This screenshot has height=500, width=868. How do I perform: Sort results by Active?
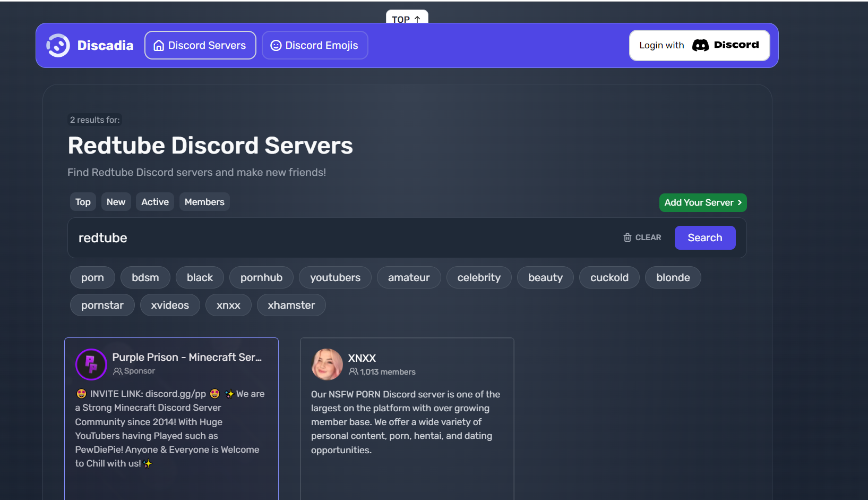pos(155,202)
